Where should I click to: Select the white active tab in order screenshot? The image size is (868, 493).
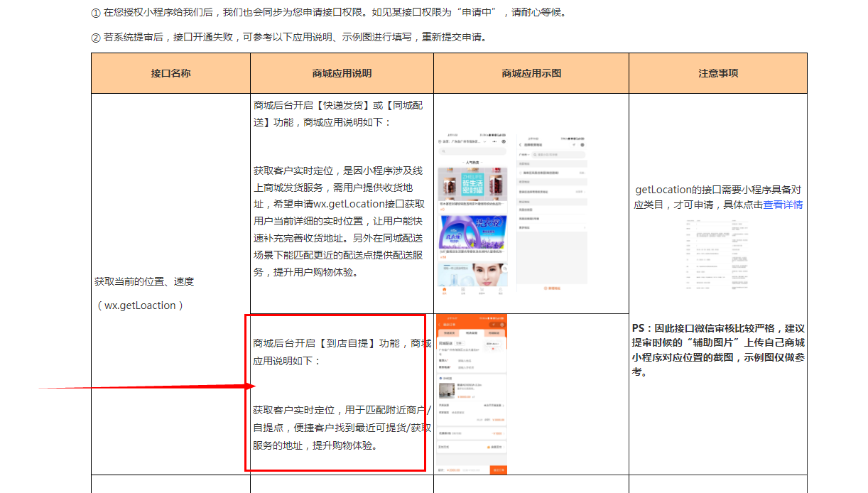[471, 332]
